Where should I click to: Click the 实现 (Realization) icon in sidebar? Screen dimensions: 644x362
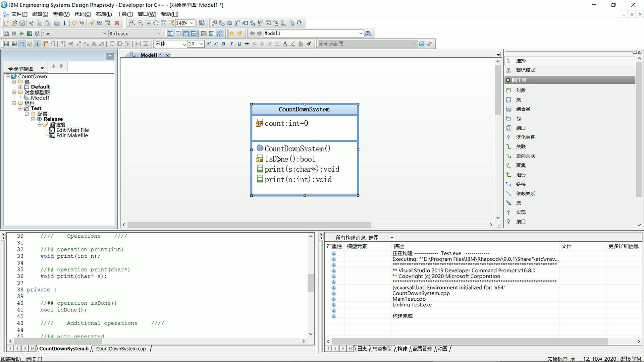point(509,212)
